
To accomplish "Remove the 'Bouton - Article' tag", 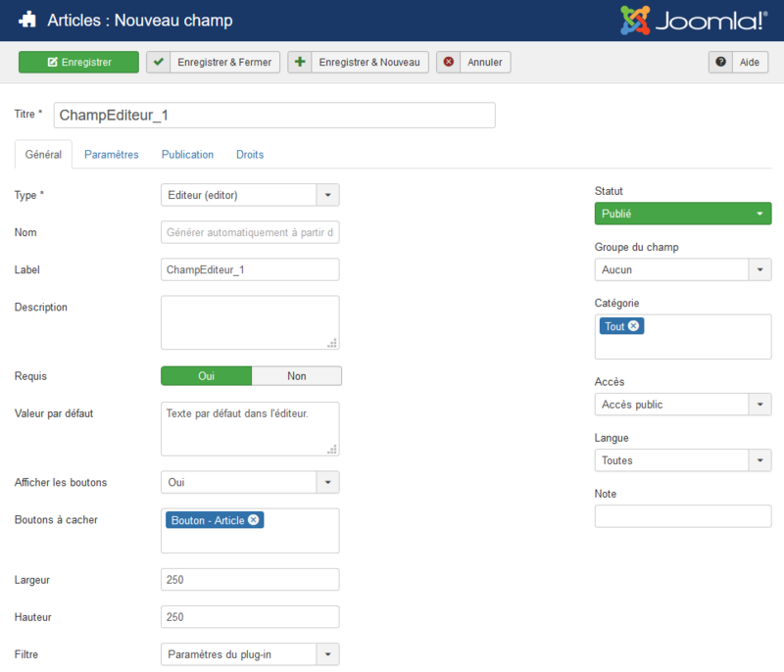I will tap(254, 520).
